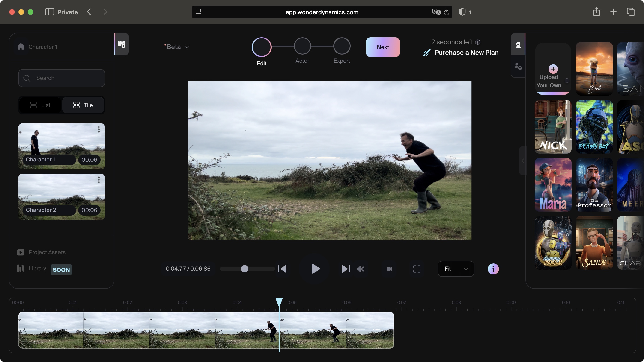The image size is (644, 362).
Task: Open the add character sidebar icon
Action: pos(518,66)
